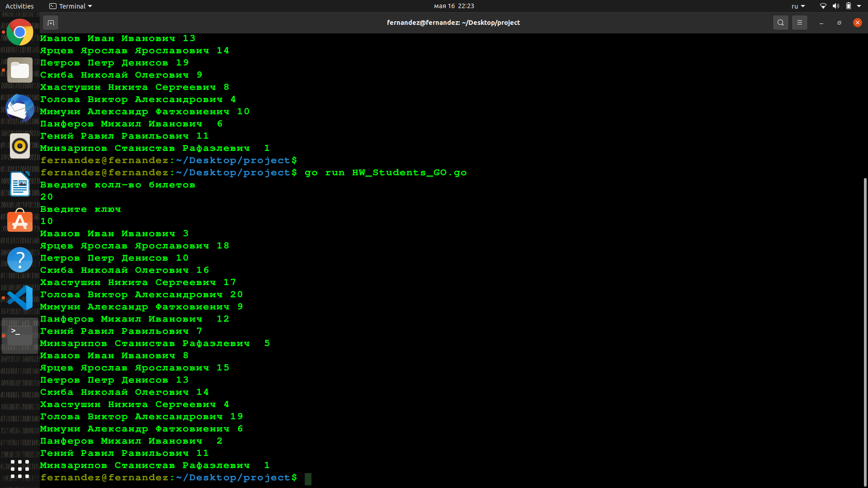Open the ru keyboard layout dropdown
The width and height of the screenshot is (868, 488).
coord(798,6)
